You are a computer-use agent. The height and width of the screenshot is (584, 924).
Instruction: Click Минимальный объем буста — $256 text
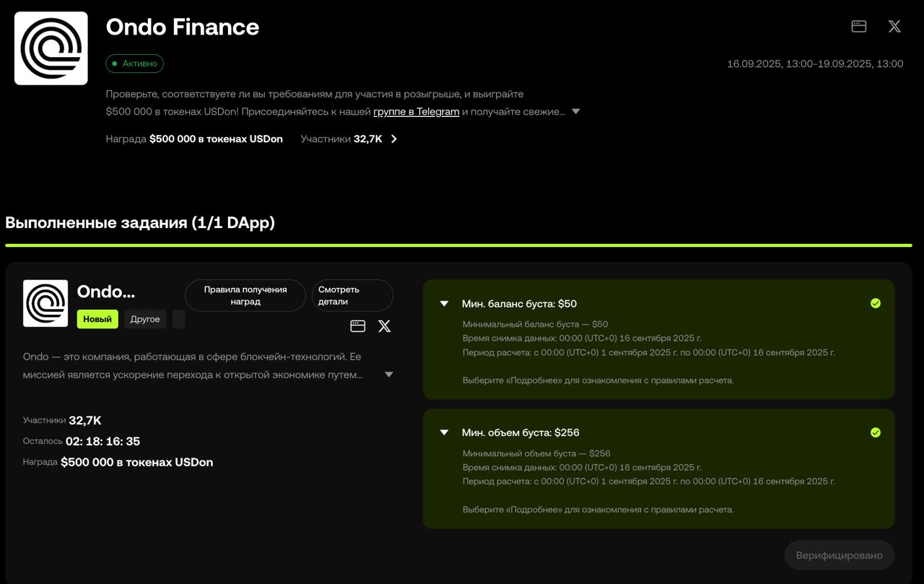coord(536,453)
